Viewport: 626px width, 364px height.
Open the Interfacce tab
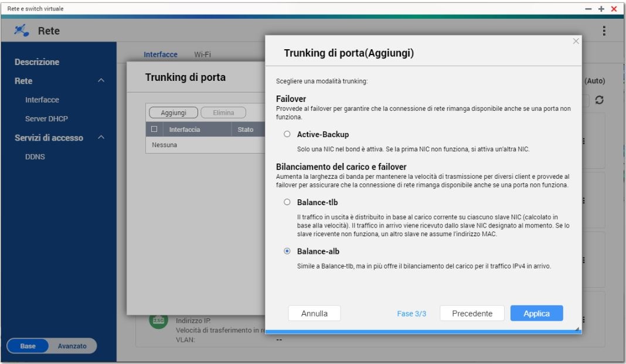click(x=161, y=54)
